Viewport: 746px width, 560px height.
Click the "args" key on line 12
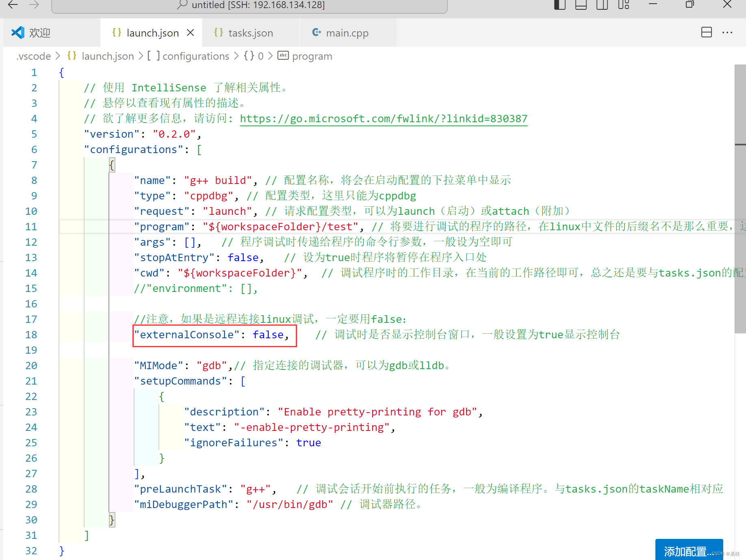tap(153, 242)
